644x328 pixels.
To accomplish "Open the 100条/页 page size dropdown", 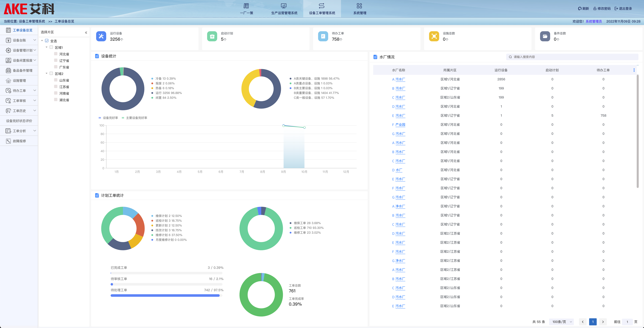I will tap(562, 322).
